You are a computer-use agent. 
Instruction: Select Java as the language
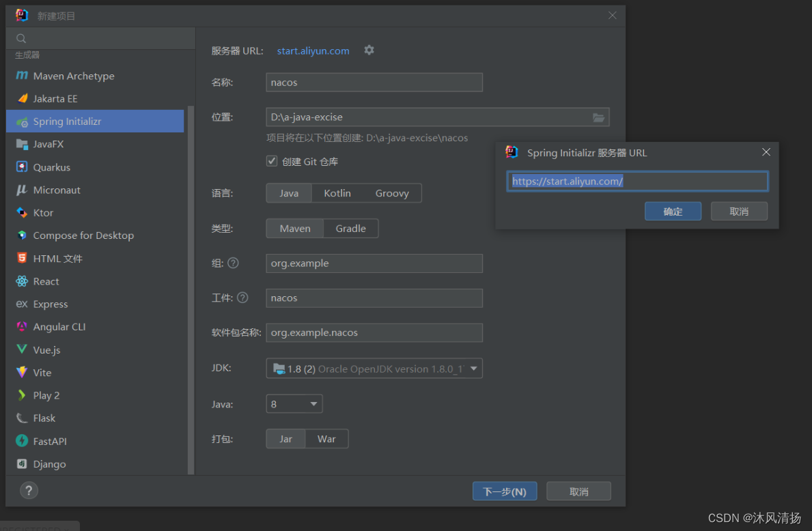pos(289,193)
